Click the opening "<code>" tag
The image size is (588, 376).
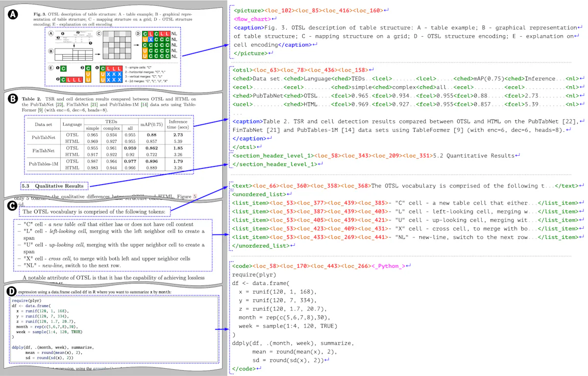click(243, 266)
